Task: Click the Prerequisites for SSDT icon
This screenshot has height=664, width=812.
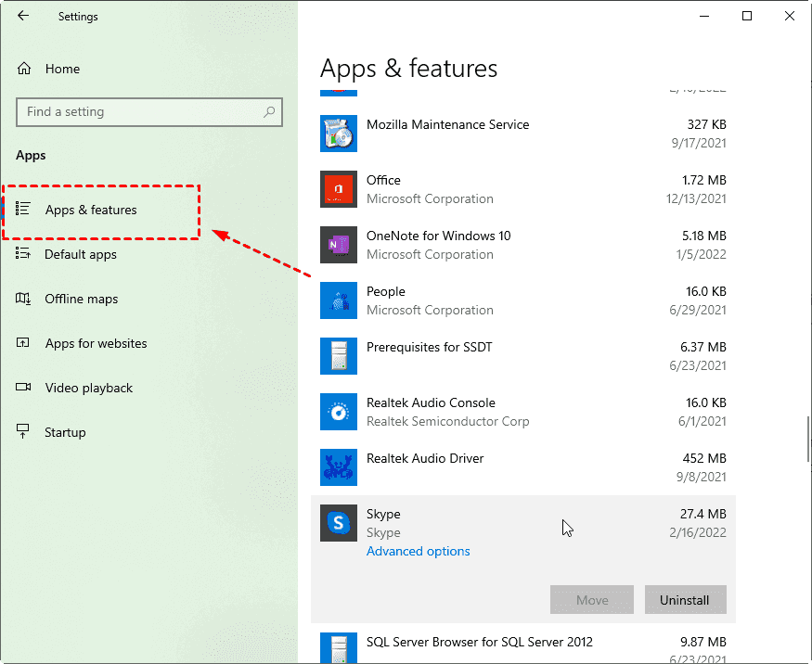Action: coord(339,356)
